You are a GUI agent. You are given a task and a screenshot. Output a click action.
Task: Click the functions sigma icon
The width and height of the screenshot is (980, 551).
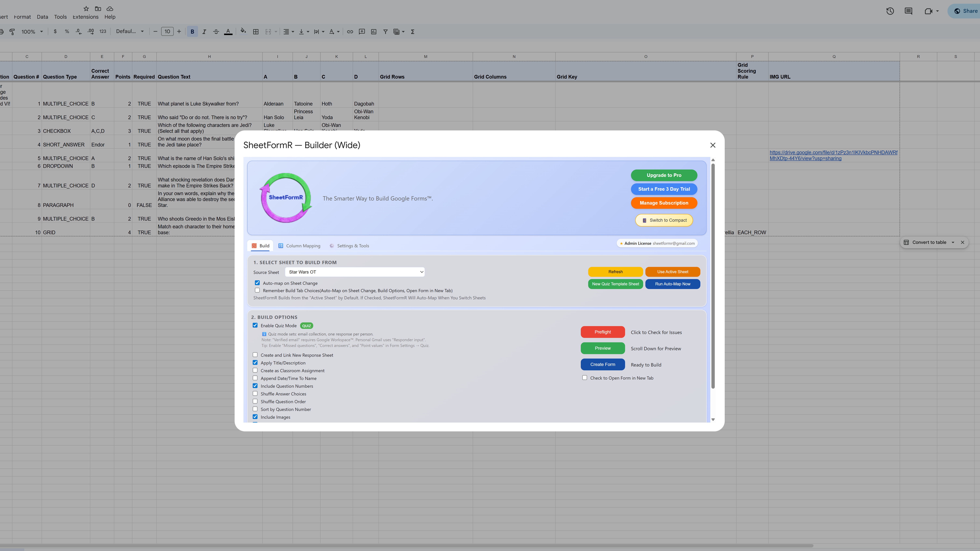click(412, 32)
